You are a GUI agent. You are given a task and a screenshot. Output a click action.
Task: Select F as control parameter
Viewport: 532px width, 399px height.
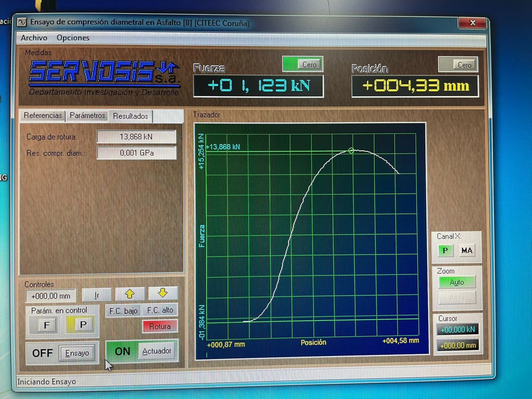(x=47, y=325)
